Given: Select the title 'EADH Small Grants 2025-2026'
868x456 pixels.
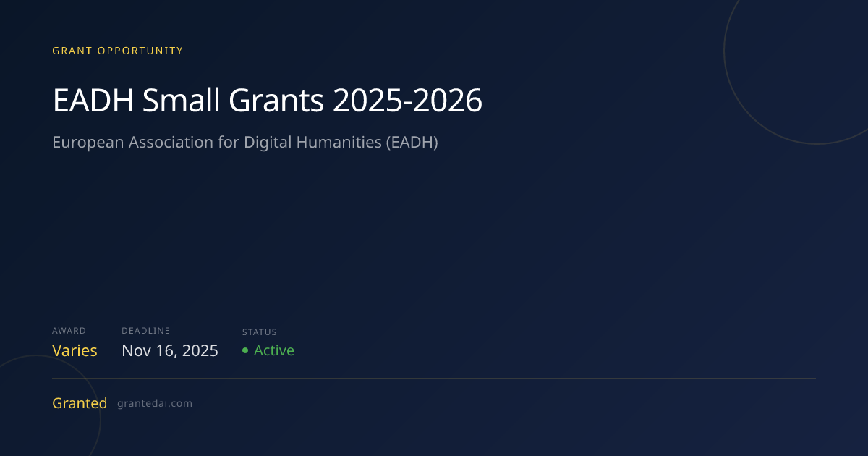Looking at the screenshot, I should (x=268, y=101).
